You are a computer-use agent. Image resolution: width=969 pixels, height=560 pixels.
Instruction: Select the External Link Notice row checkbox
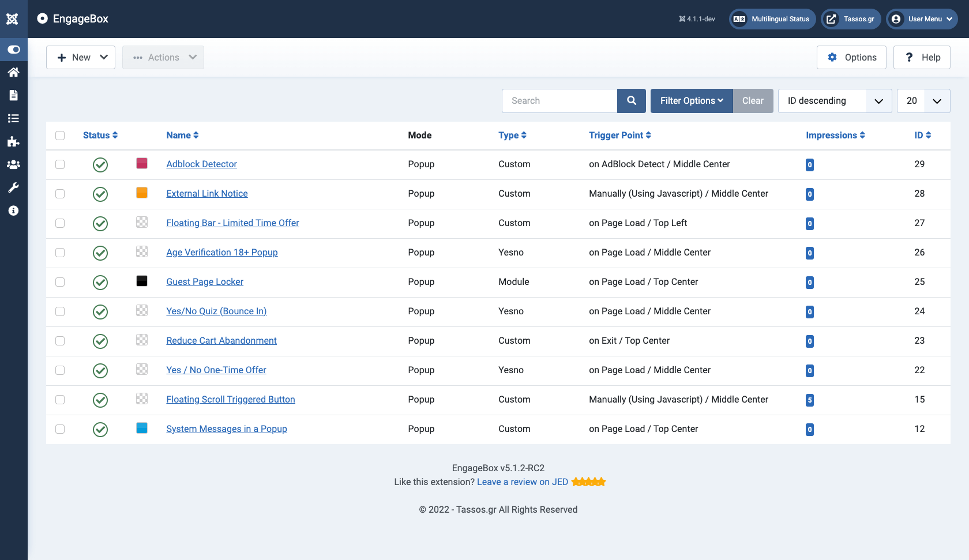tap(60, 194)
